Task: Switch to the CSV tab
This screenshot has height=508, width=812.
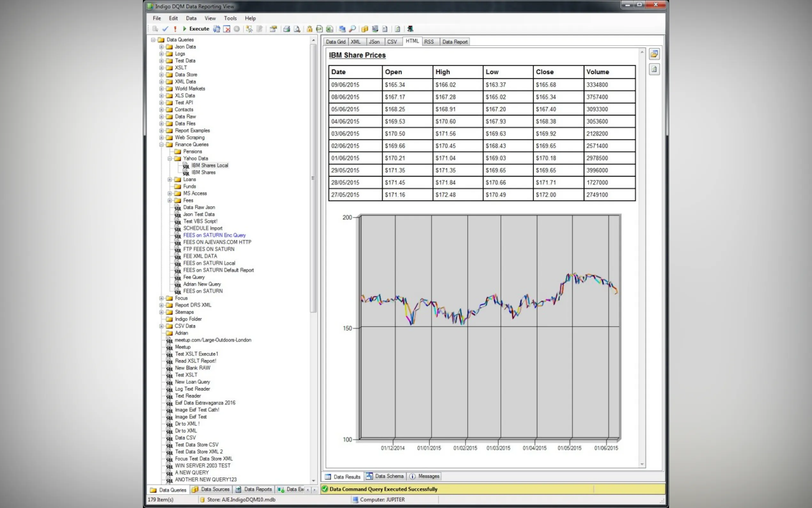Action: point(392,42)
